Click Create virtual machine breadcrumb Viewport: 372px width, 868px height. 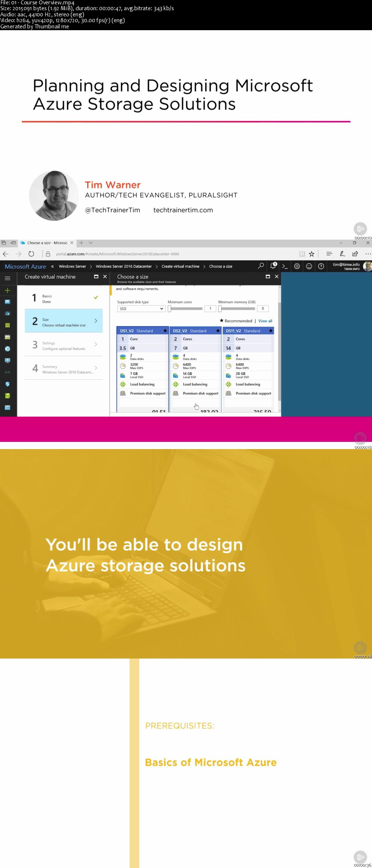point(180,266)
